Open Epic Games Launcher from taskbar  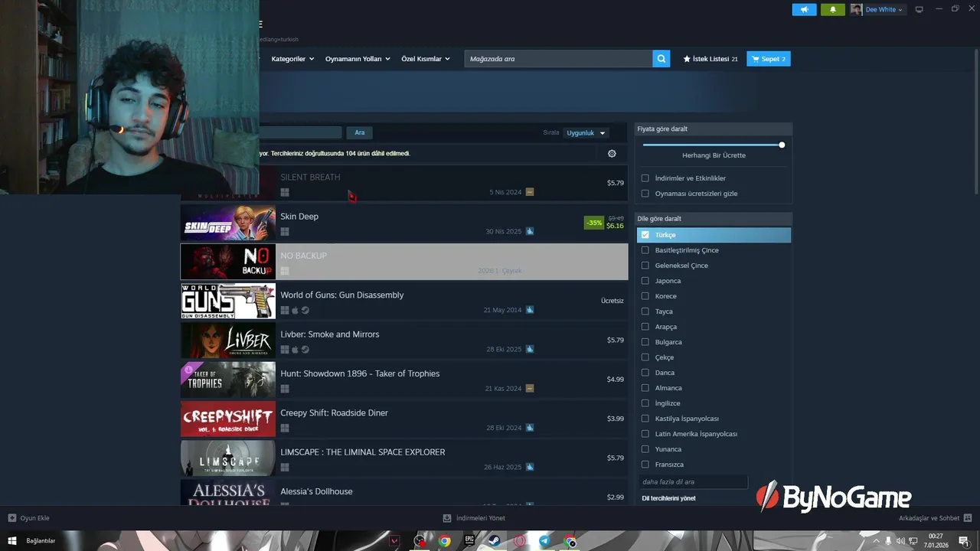click(469, 541)
